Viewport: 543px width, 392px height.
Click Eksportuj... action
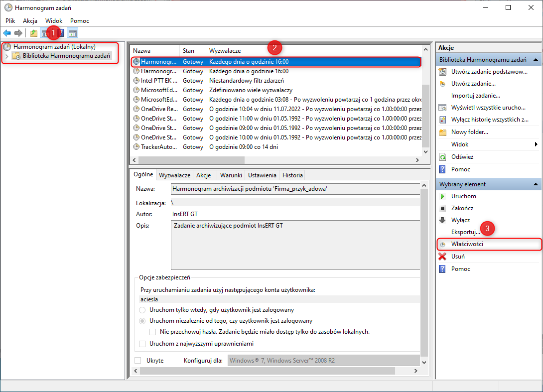point(465,232)
